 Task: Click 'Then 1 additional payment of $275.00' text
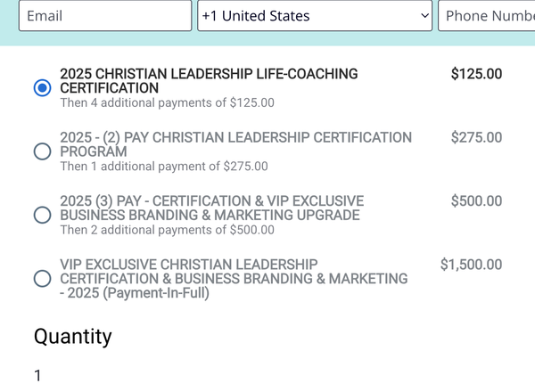[163, 167]
